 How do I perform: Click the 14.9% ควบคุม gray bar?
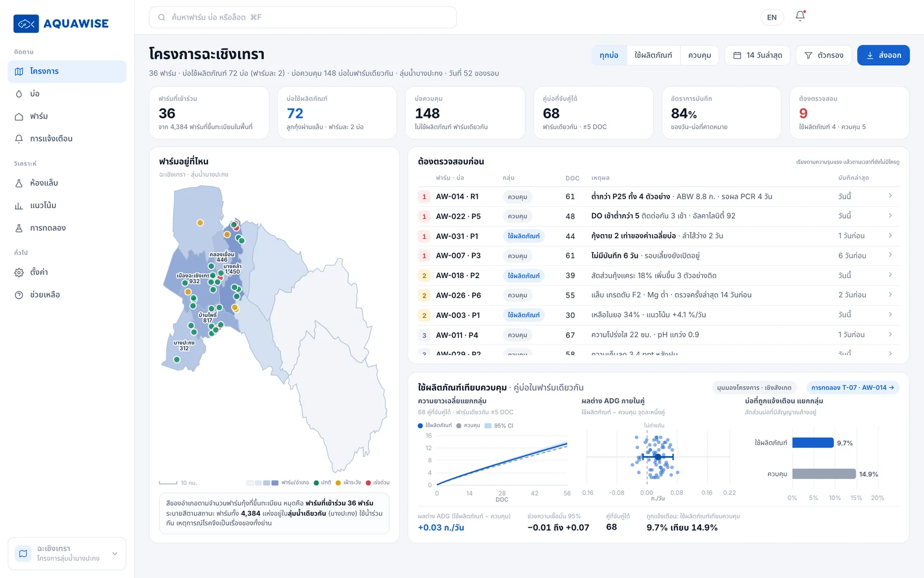824,474
